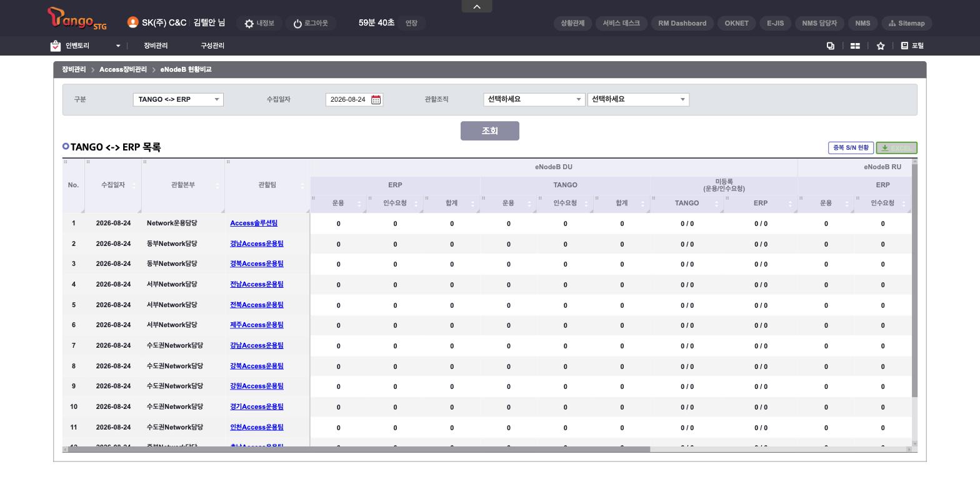The width and height of the screenshot is (980, 482).
Task: Open the RM Dashboard
Action: click(682, 23)
